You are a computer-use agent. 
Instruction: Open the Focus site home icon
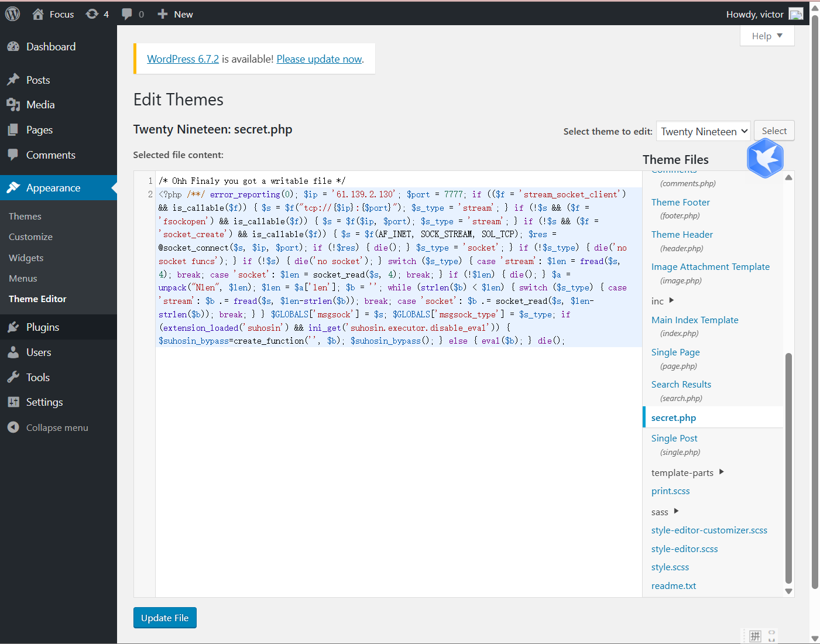[x=38, y=14]
